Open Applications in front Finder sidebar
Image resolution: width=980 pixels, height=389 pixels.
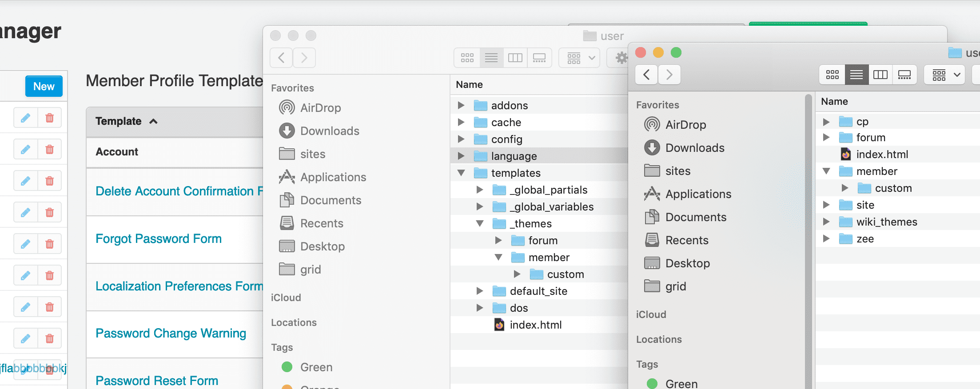(698, 194)
